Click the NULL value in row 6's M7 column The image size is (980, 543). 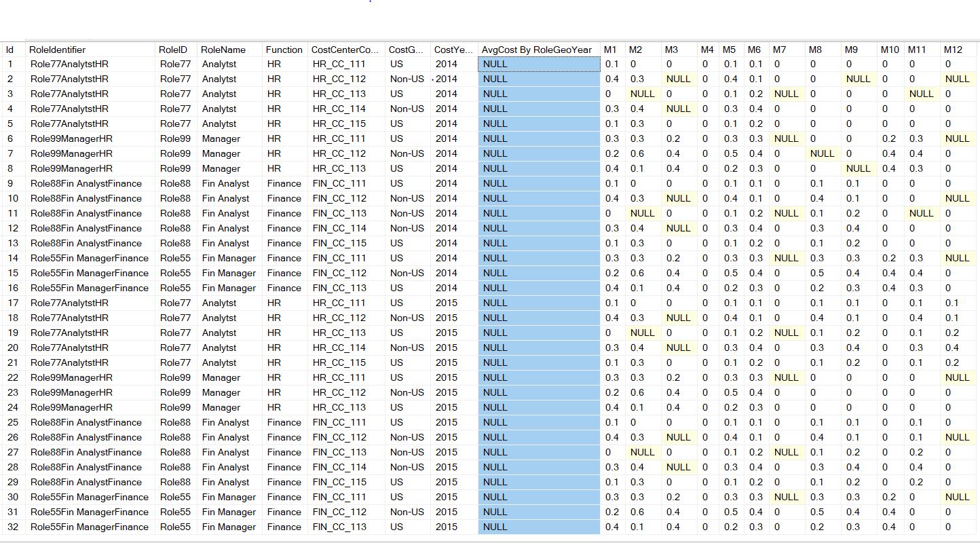click(x=786, y=138)
